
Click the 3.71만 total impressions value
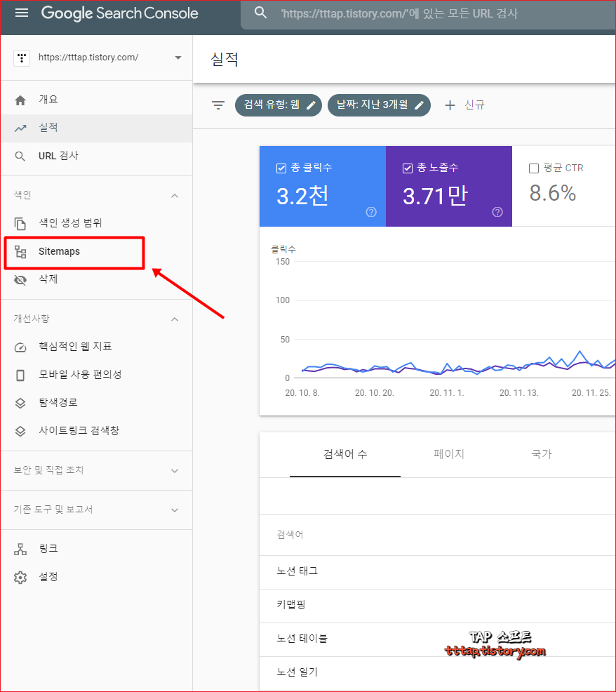tap(435, 196)
